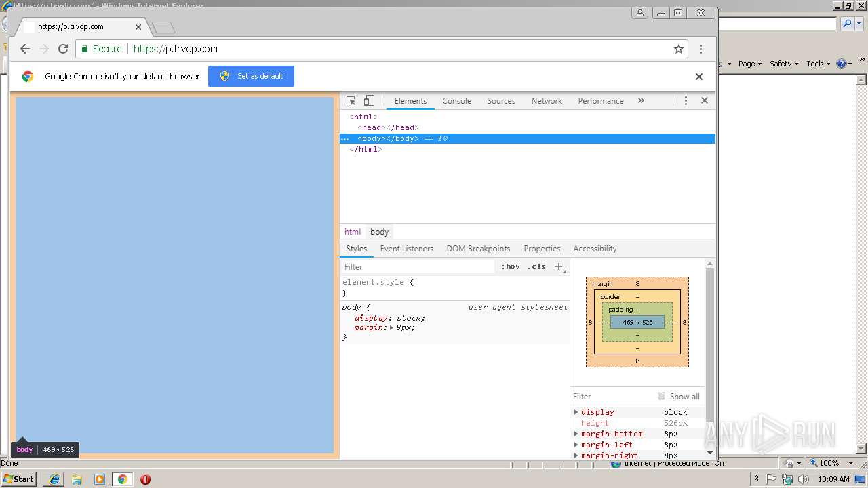This screenshot has height=488, width=868.
Task: Open the Network tab in DevTools
Action: pos(547,100)
